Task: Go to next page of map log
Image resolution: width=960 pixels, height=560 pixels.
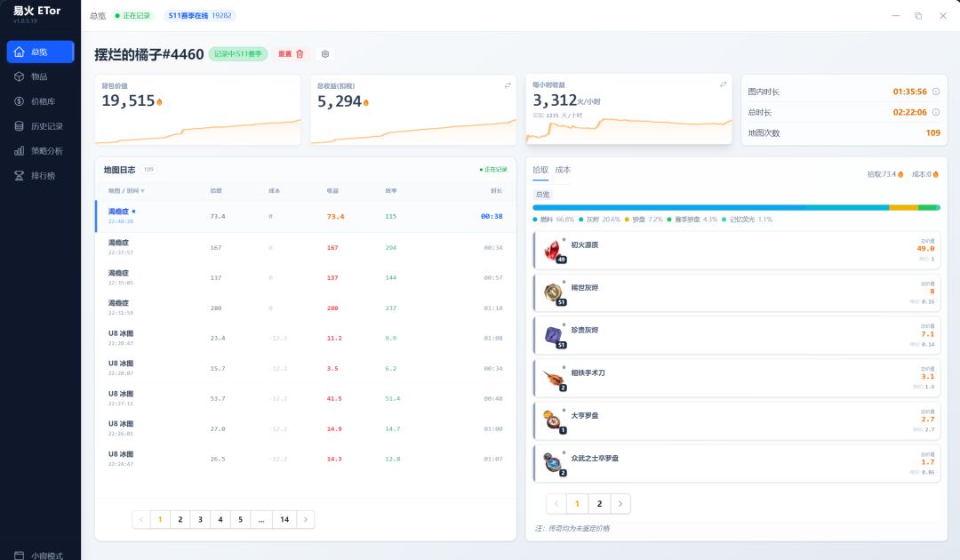Action: [x=306, y=520]
